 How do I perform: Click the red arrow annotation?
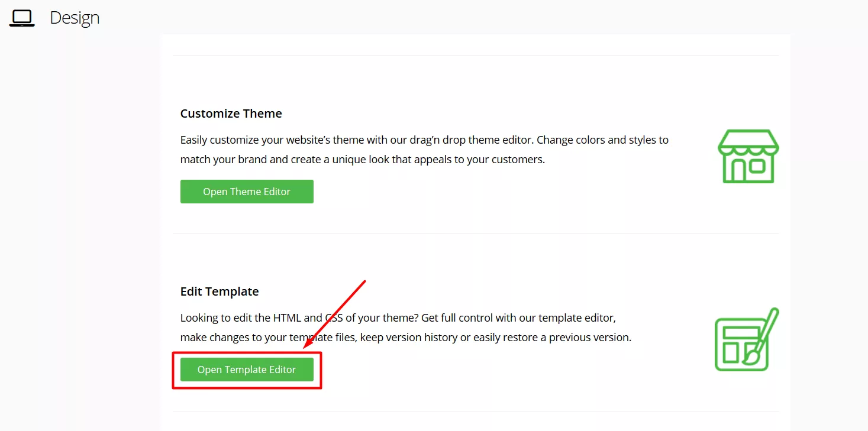[x=335, y=314]
